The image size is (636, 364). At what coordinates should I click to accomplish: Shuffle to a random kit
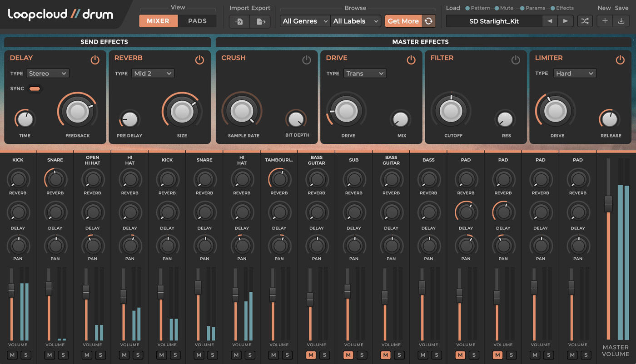coord(585,21)
